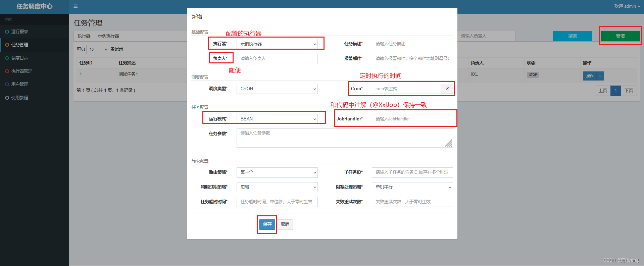The height and width of the screenshot is (266, 644).
Task: Expand the 调度类型 CRON dropdown
Action: [277, 89]
